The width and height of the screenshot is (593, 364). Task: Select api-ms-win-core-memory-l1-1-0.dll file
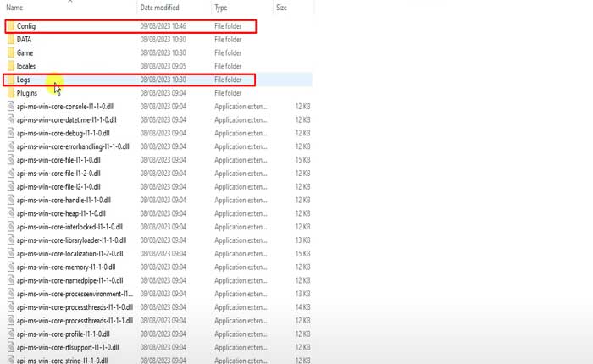coord(66,267)
